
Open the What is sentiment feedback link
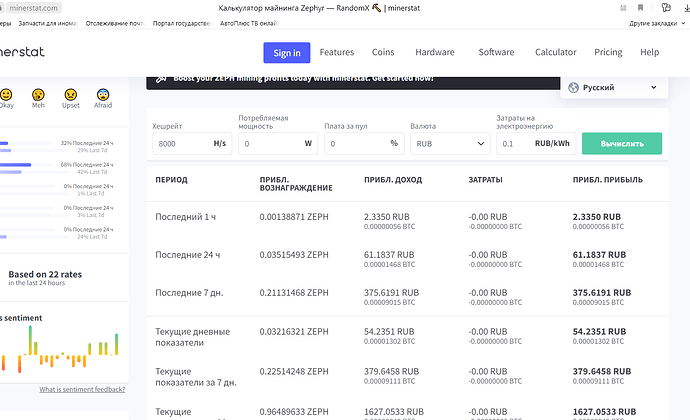pyautogui.click(x=82, y=389)
